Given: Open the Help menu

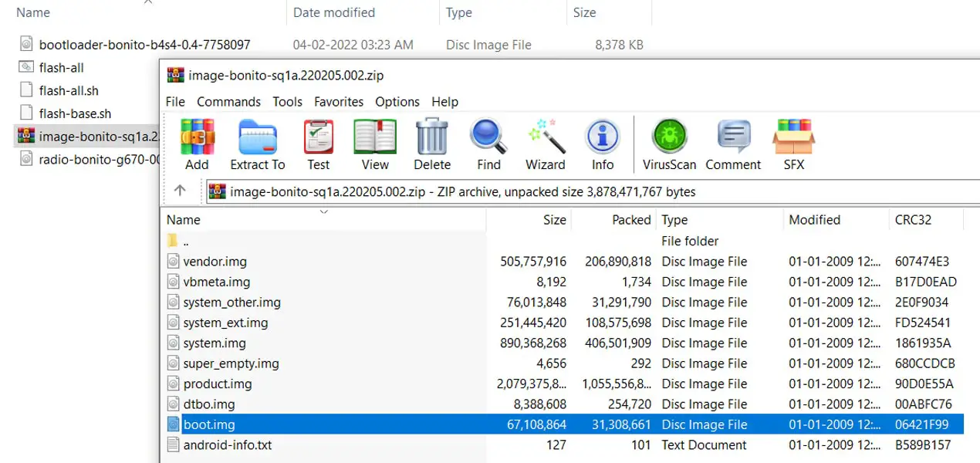Looking at the screenshot, I should coord(444,102).
